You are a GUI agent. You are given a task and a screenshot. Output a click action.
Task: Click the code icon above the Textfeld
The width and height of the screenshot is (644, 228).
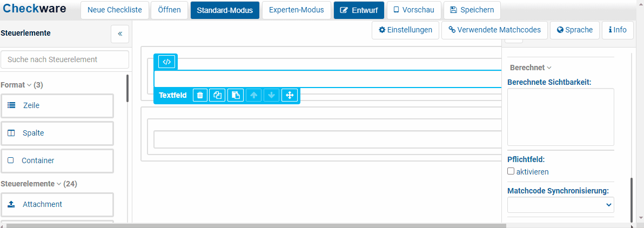(167, 62)
